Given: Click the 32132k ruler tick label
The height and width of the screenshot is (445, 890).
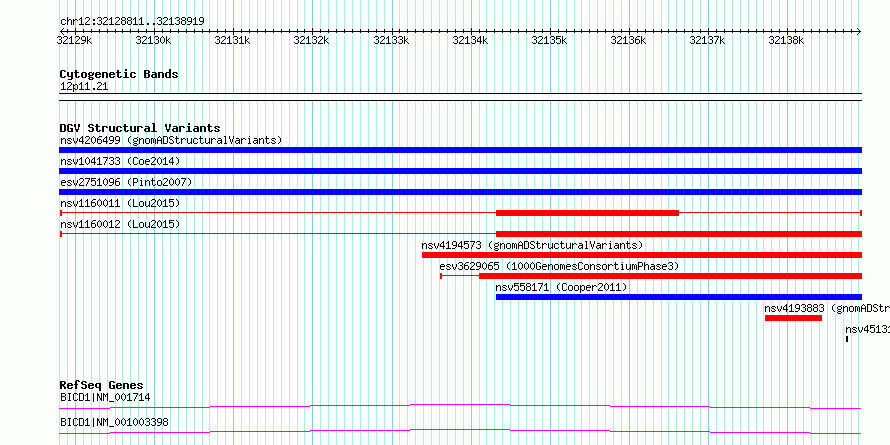Looking at the screenshot, I should coord(312,40).
